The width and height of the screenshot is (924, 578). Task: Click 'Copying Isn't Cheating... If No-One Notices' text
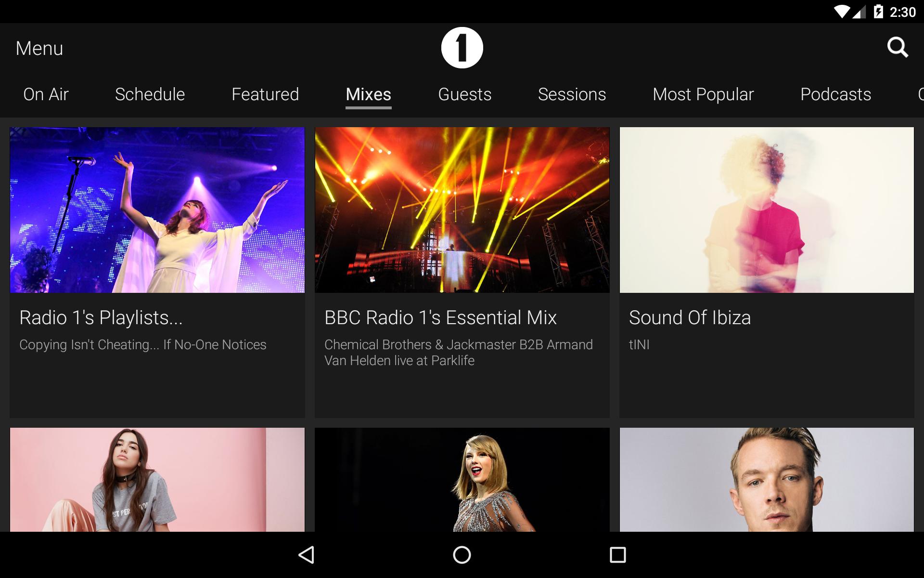pos(143,345)
